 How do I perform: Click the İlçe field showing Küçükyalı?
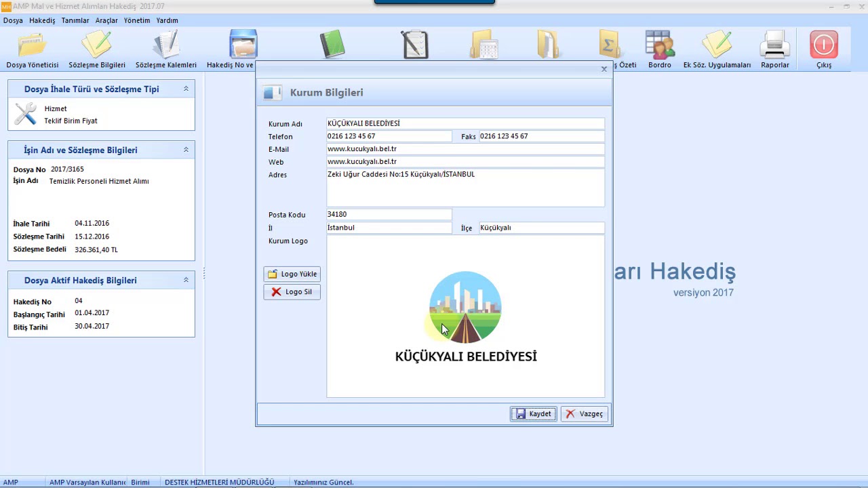542,228
